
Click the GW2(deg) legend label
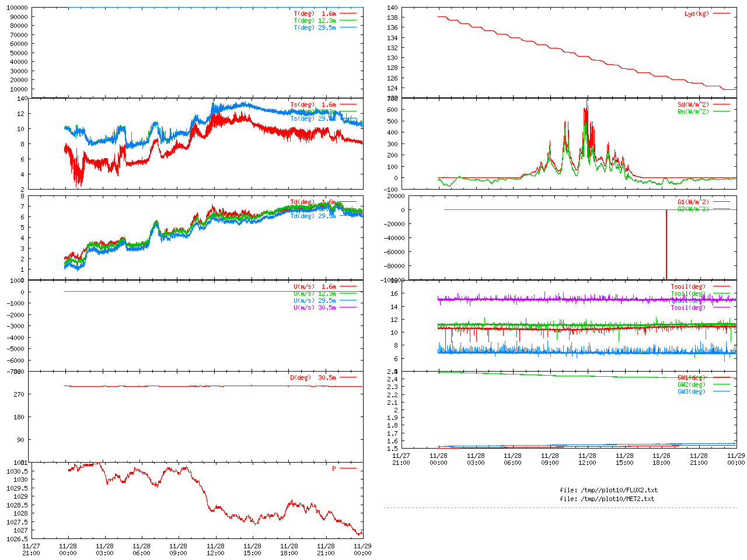point(691,384)
